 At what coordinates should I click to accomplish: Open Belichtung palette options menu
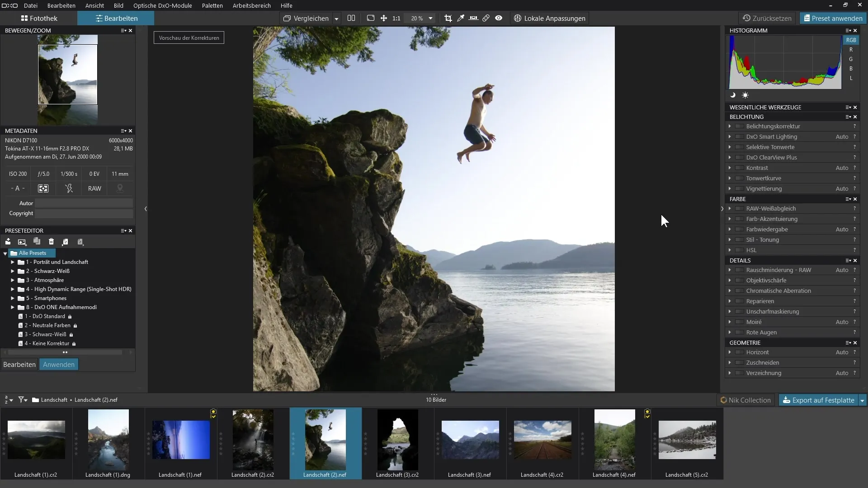point(848,117)
